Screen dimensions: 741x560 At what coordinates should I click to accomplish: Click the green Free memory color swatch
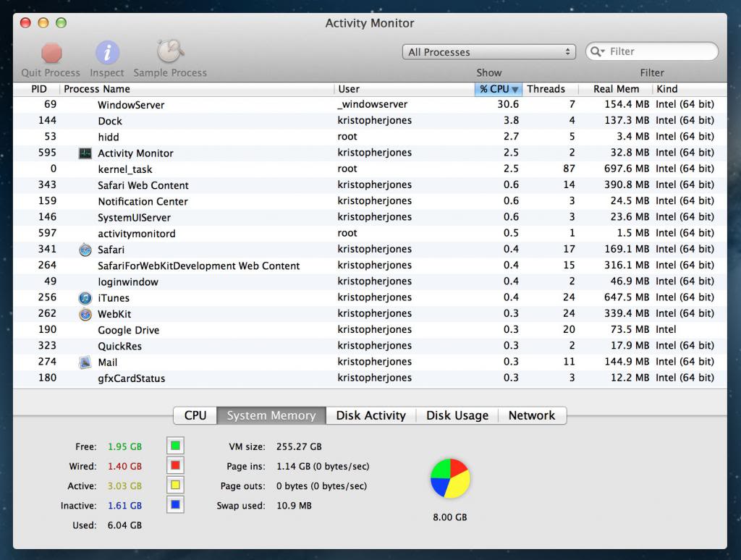pyautogui.click(x=175, y=446)
